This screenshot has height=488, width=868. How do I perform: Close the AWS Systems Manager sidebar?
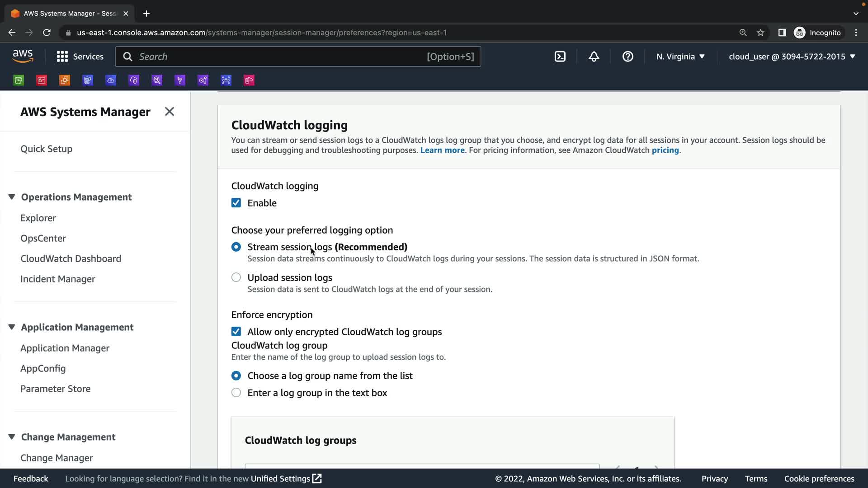(170, 112)
